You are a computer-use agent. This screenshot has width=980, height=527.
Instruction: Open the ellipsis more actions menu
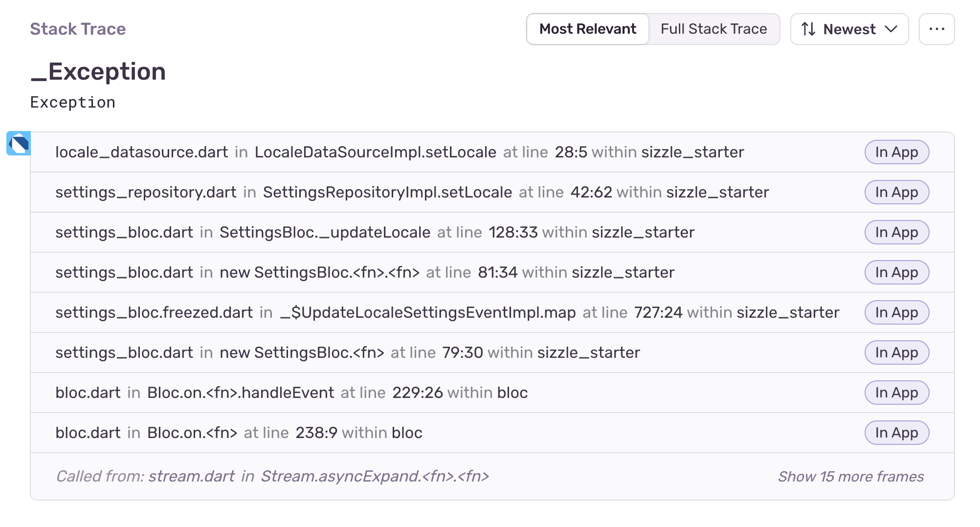tap(936, 29)
